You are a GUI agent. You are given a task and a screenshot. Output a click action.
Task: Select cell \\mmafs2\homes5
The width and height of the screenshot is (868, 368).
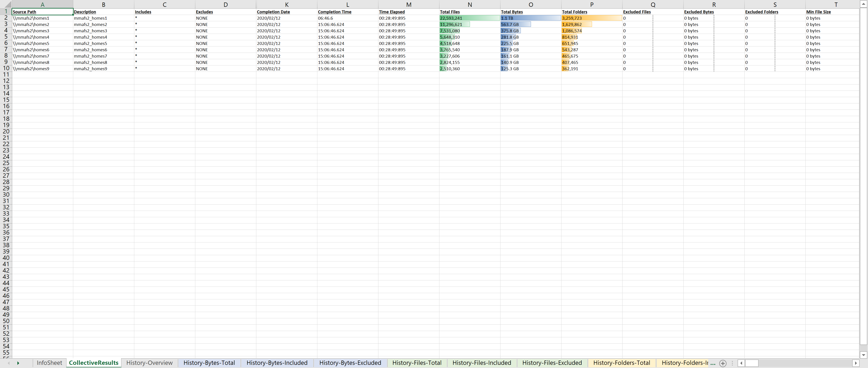(x=42, y=43)
